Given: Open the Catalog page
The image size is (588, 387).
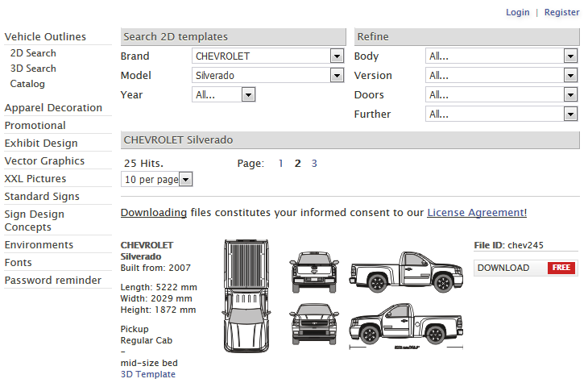Looking at the screenshot, I should [x=27, y=84].
